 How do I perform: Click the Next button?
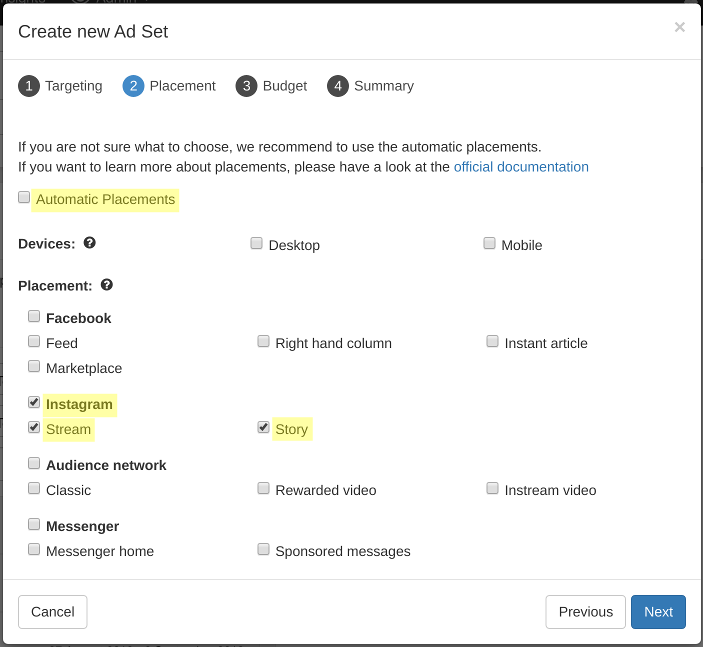pos(658,612)
